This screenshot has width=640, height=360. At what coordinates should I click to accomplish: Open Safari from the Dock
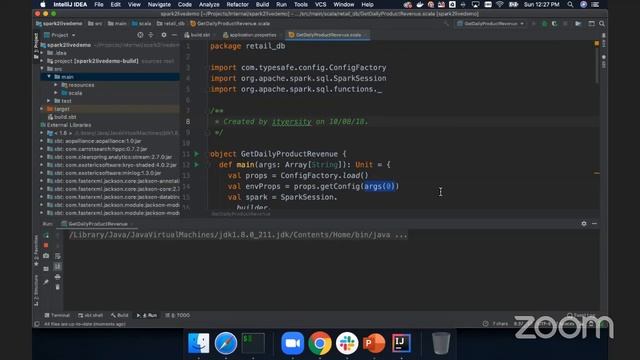point(225,343)
